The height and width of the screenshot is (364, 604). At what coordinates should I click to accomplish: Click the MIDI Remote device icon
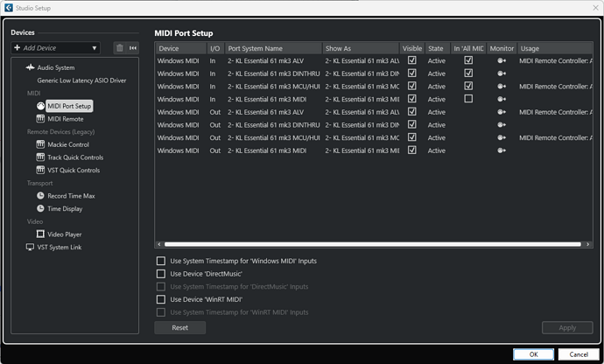[x=40, y=119]
